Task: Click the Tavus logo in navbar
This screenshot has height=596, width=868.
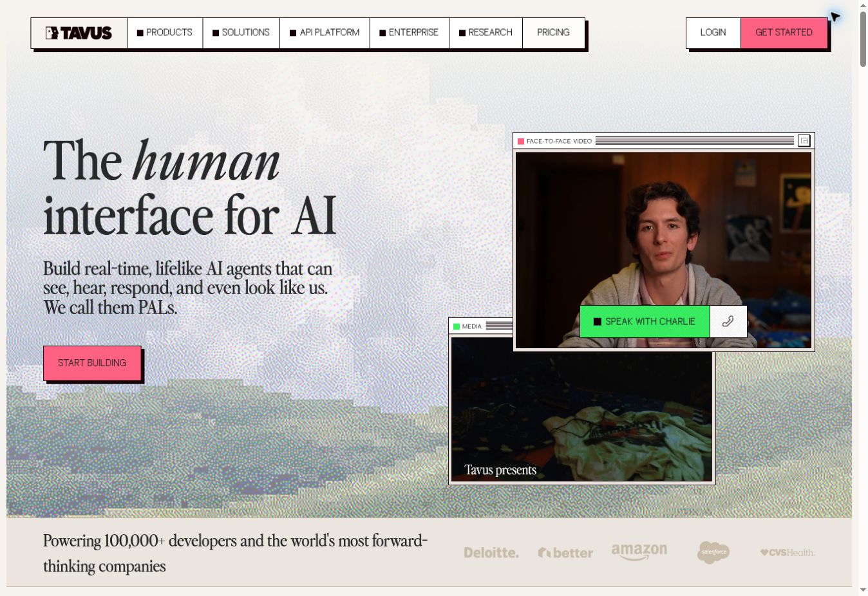Action: tap(79, 33)
